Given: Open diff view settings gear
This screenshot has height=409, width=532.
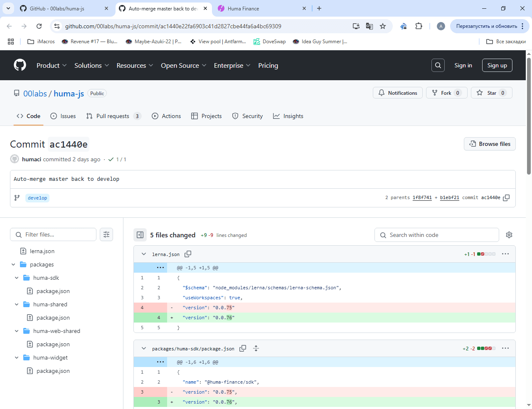Looking at the screenshot, I should tap(509, 235).
